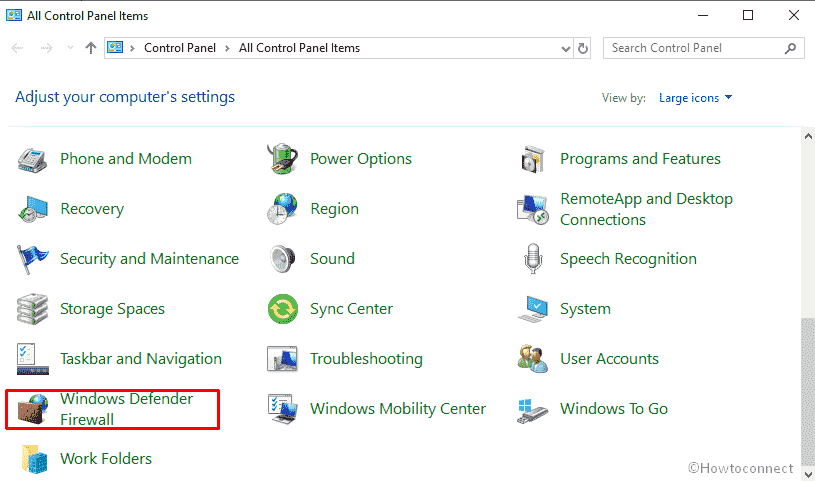
Task: Open the Work Folders icon
Action: click(x=34, y=459)
